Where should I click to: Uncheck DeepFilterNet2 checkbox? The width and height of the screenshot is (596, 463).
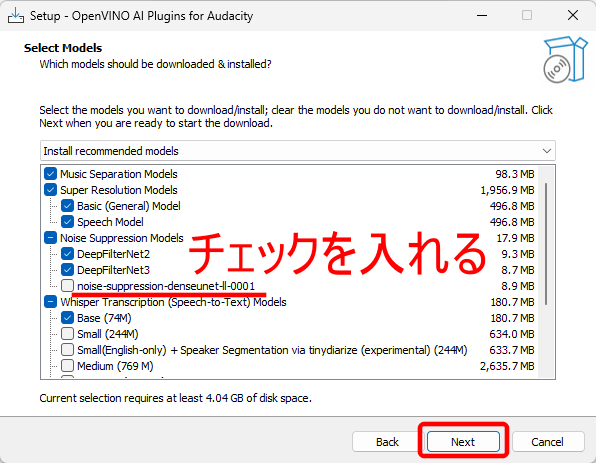[x=67, y=254]
